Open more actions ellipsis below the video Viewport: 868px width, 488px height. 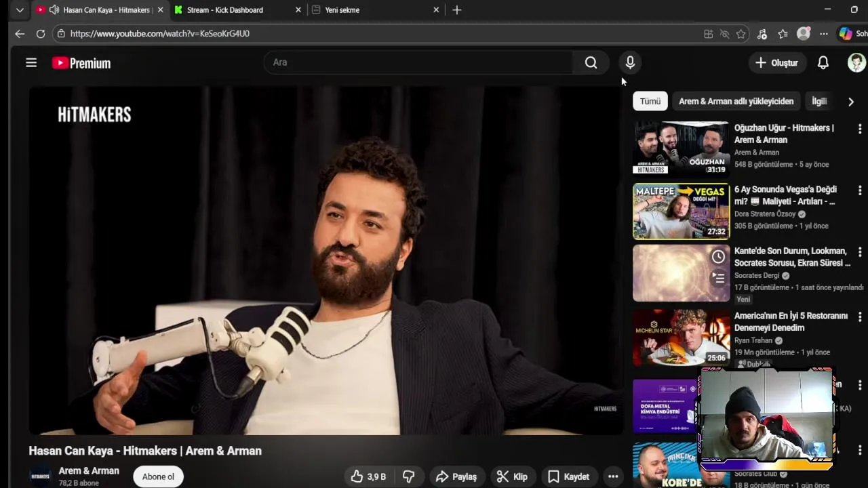(x=613, y=476)
